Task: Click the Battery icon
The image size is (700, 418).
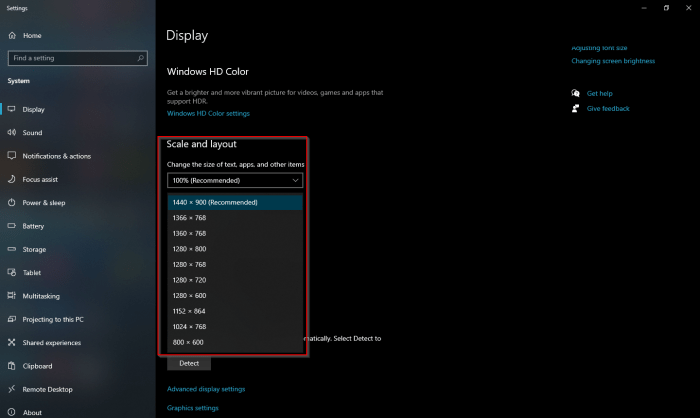Action: click(x=12, y=226)
